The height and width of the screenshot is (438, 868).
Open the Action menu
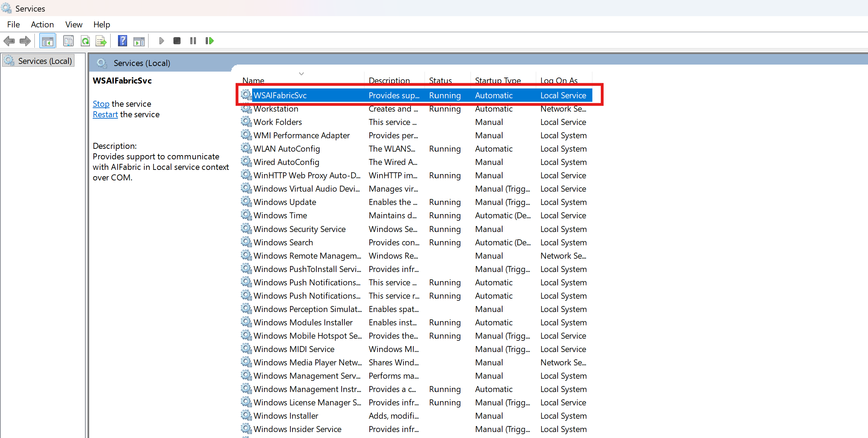(42, 25)
